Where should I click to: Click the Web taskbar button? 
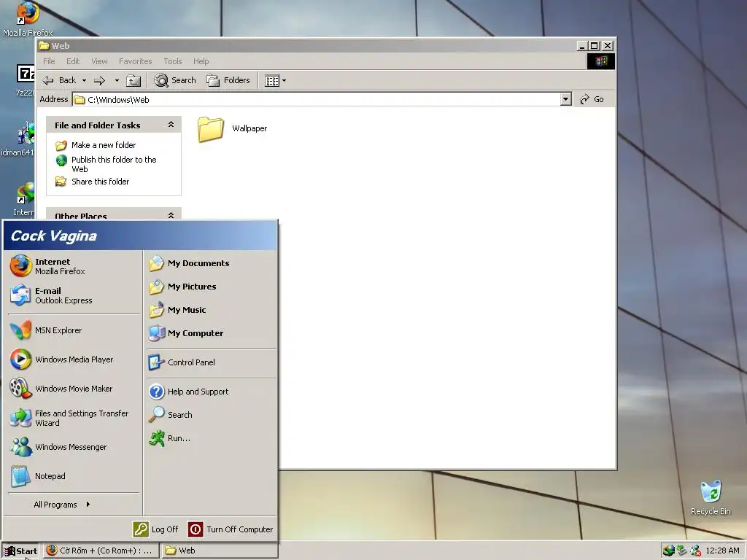pos(219,551)
